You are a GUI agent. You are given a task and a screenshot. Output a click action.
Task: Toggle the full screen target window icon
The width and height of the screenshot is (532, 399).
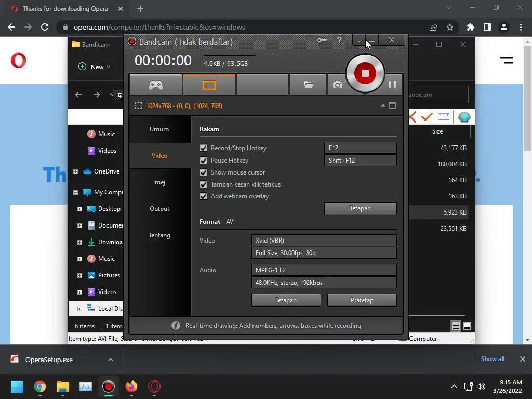[x=392, y=105]
